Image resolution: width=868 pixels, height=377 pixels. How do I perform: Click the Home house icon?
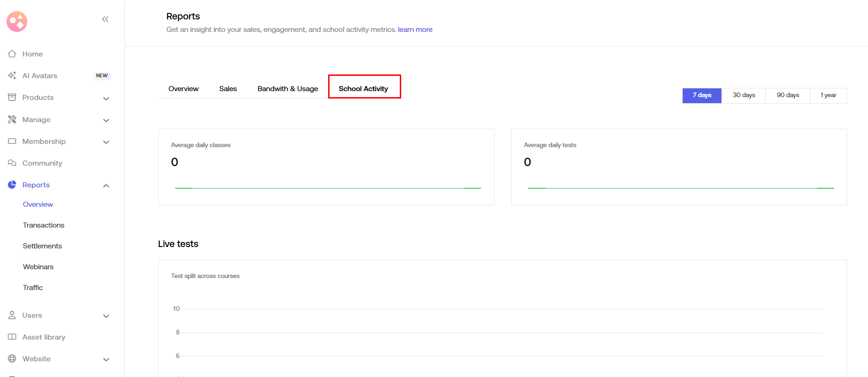point(12,54)
